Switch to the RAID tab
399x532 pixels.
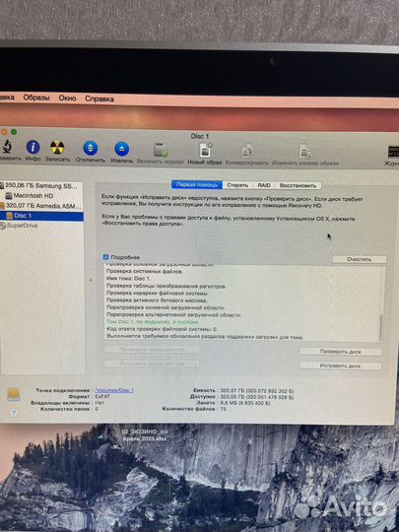[264, 185]
